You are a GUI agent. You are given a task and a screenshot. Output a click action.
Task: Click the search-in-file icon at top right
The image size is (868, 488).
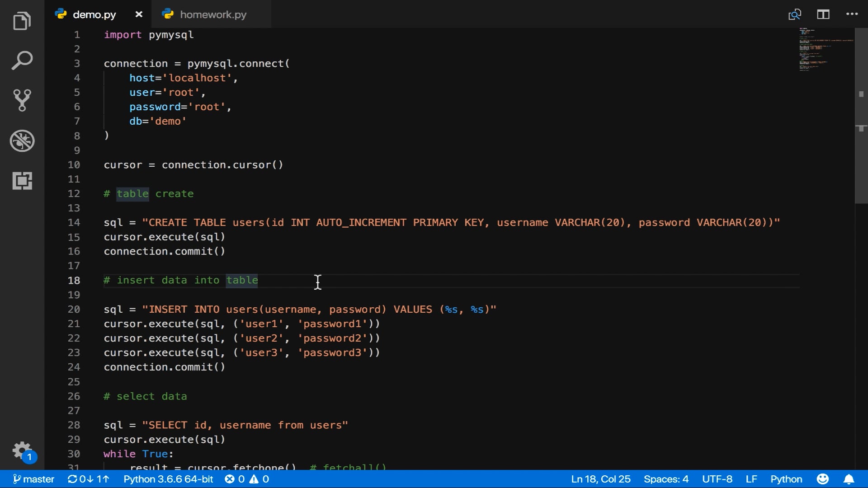click(x=794, y=14)
